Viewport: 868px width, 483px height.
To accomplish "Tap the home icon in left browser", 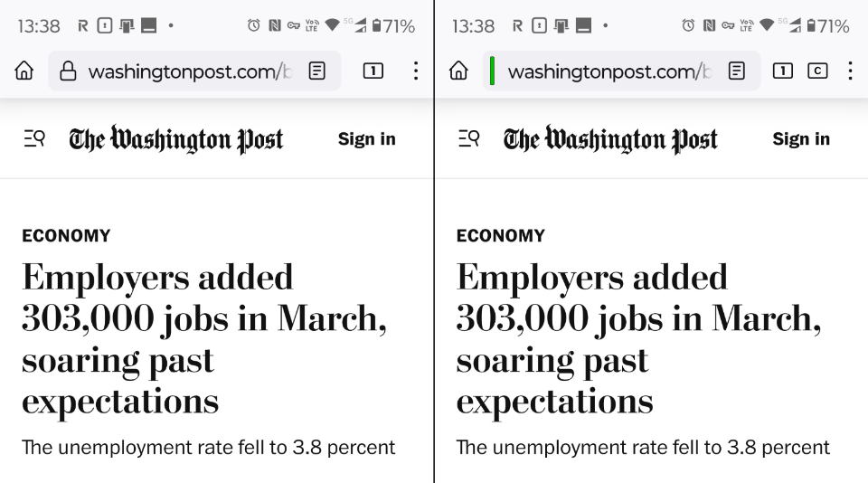I will click(x=24, y=71).
